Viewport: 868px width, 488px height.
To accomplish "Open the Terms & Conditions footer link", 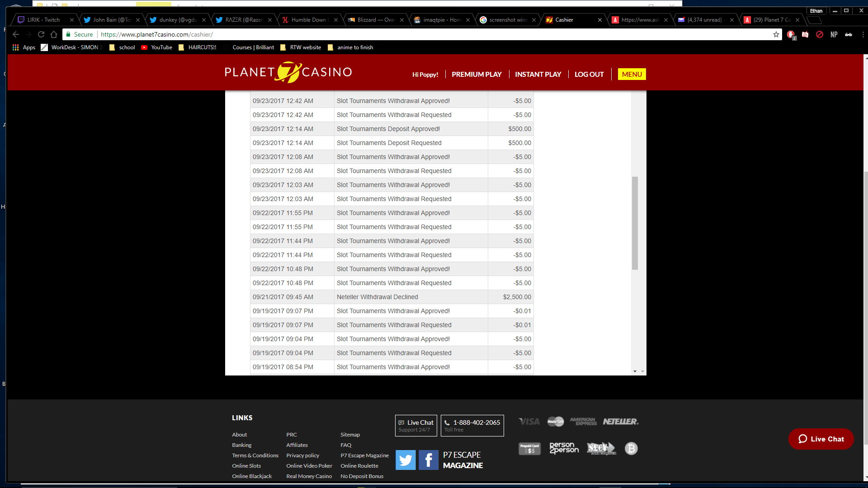I will tap(255, 455).
